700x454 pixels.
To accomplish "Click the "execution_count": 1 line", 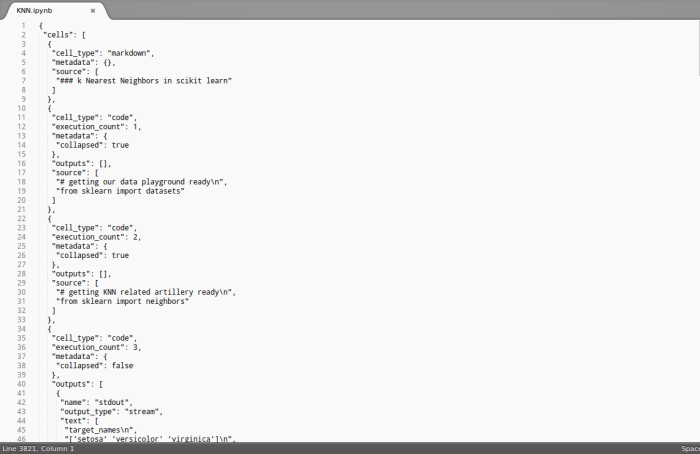I will click(x=96, y=127).
